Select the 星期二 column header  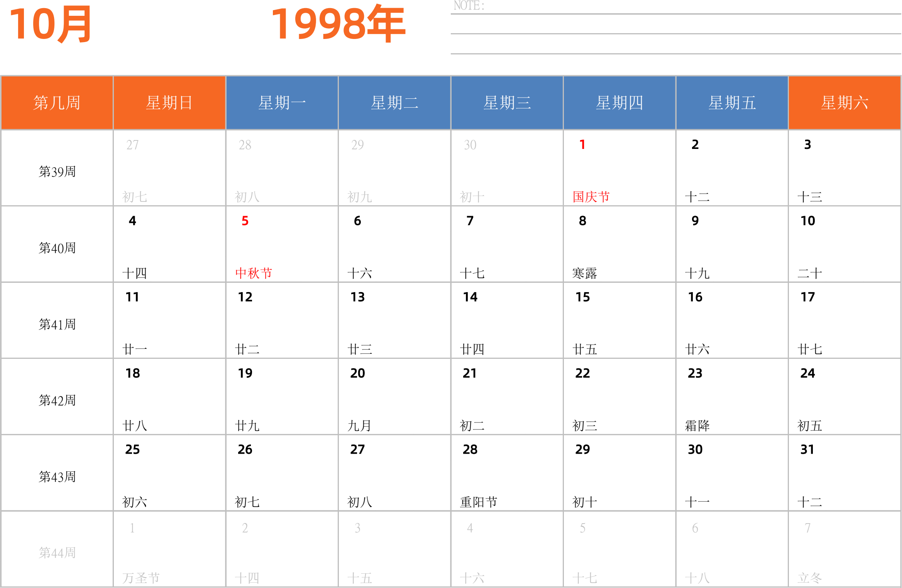[394, 103]
